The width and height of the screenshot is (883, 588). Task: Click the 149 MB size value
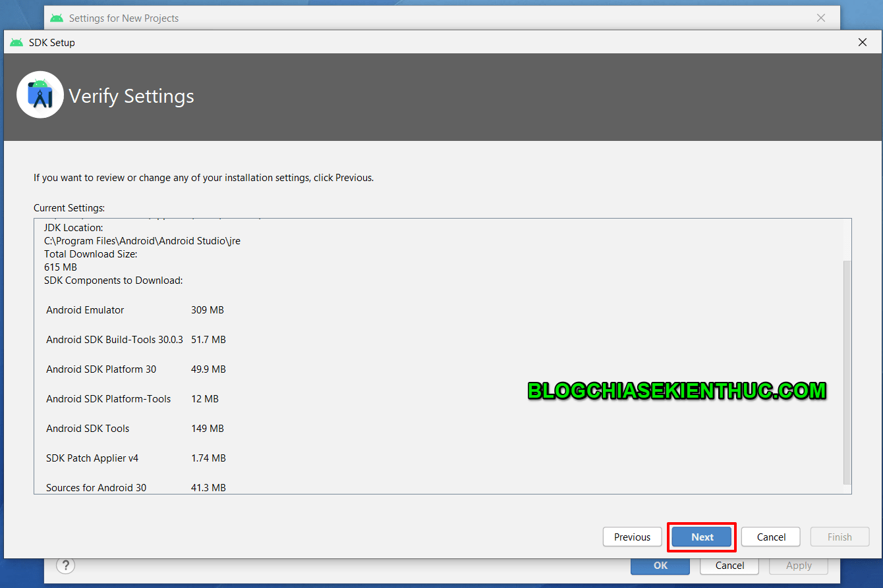[x=208, y=428]
